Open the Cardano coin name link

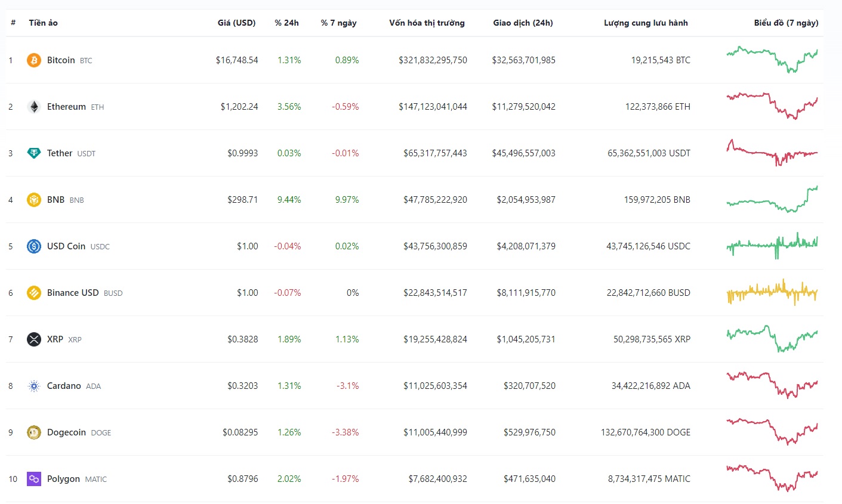(x=64, y=386)
